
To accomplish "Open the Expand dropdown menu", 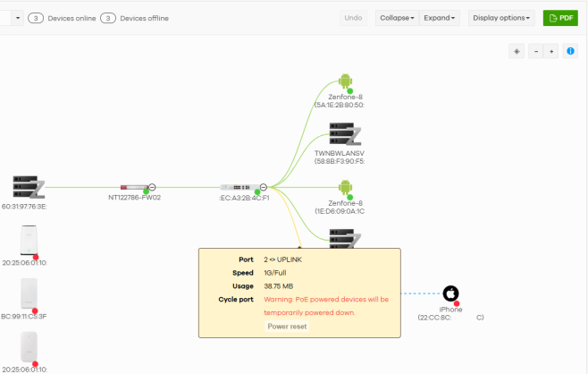I will click(441, 18).
